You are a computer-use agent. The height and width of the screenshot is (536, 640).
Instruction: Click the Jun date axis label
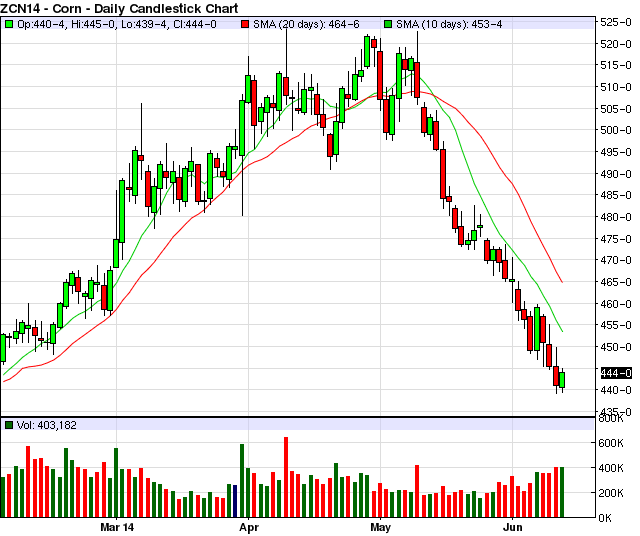coord(513,527)
